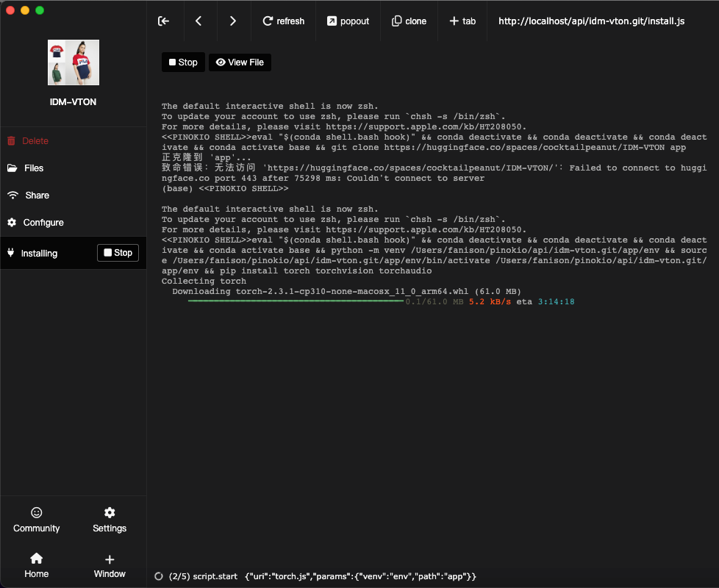Click the IDM-VTON title text
Screen dimensions: 719x588
(74, 101)
